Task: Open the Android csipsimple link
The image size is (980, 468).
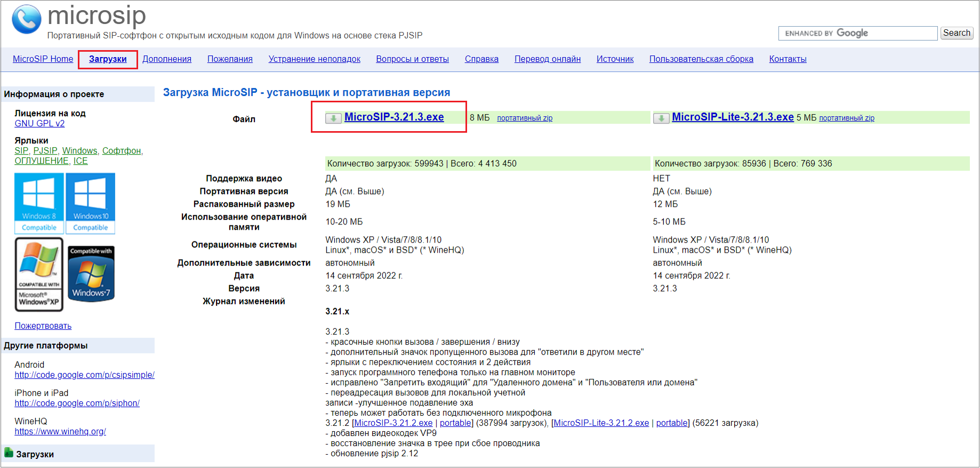Action: tap(84, 375)
